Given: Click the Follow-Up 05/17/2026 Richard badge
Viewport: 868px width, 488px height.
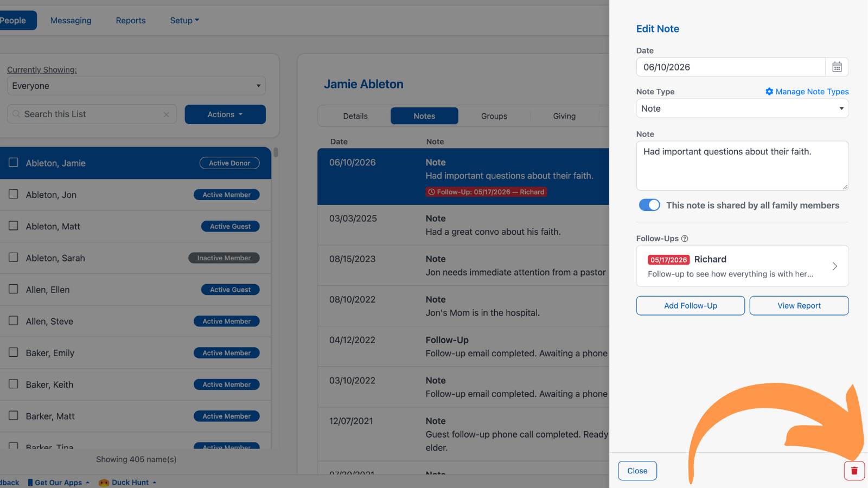Looking at the screenshot, I should point(486,192).
